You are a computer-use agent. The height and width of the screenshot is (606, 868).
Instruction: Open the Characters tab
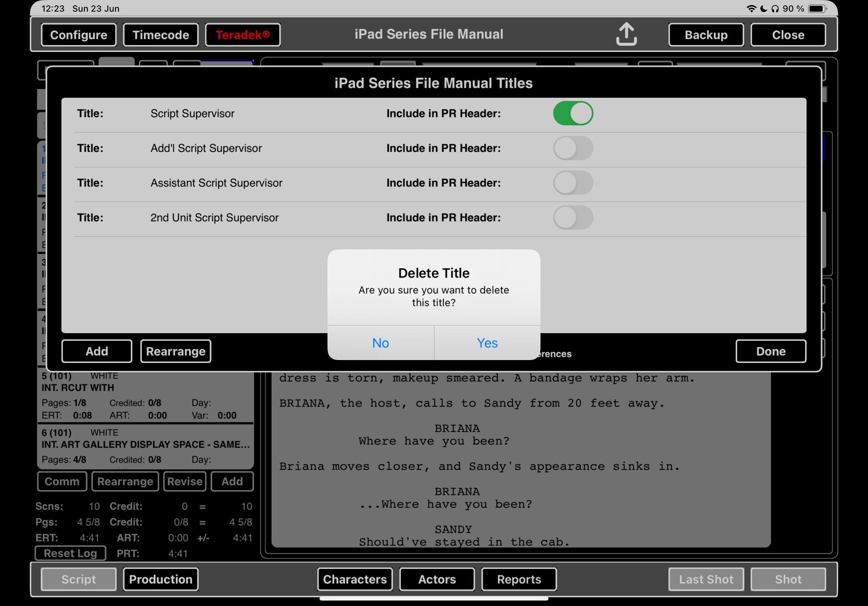(x=355, y=579)
